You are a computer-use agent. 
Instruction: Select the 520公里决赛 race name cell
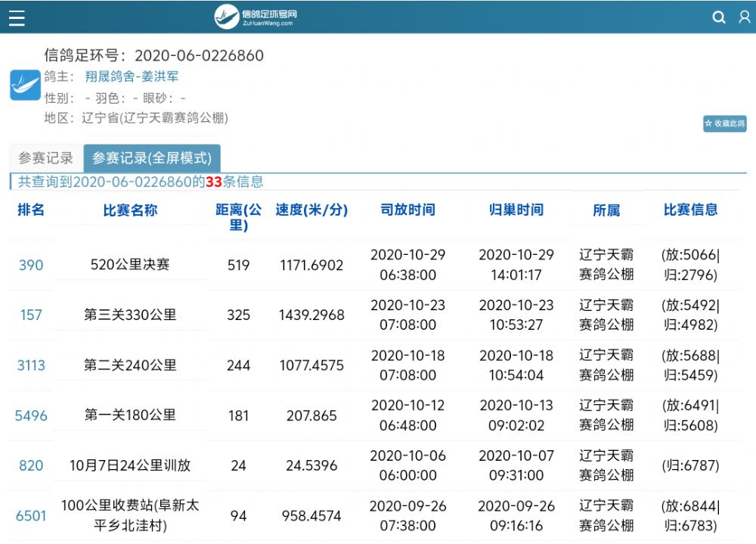click(130, 265)
